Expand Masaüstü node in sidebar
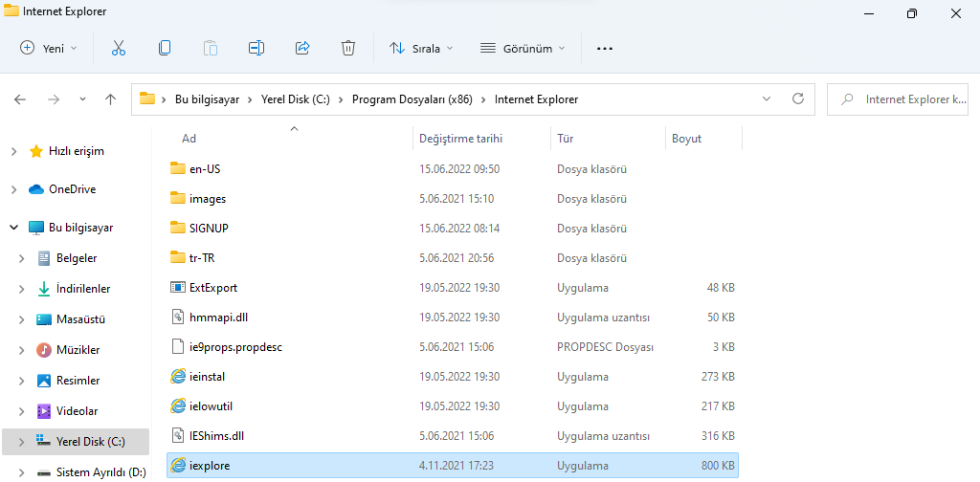 pyautogui.click(x=22, y=319)
